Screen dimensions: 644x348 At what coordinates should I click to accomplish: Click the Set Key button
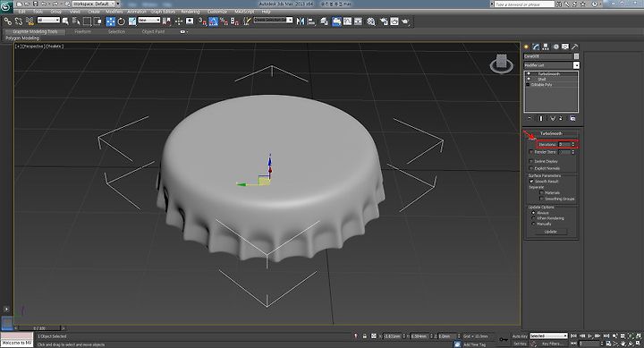click(x=520, y=344)
